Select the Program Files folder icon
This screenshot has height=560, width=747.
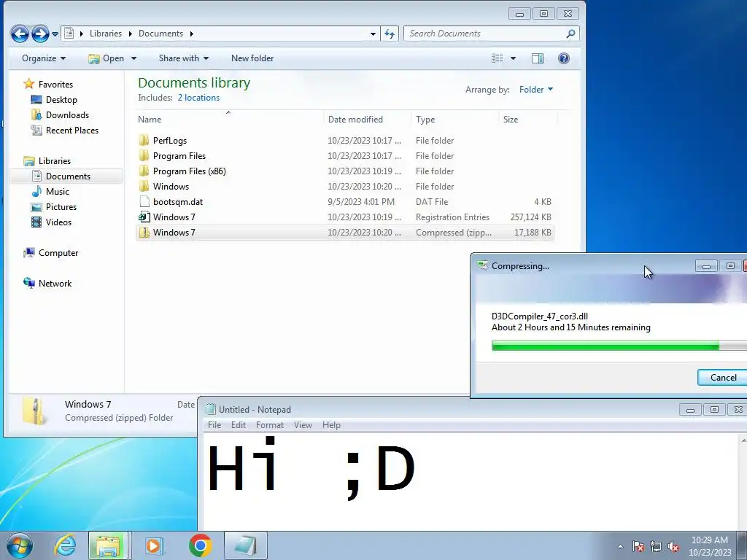point(144,156)
